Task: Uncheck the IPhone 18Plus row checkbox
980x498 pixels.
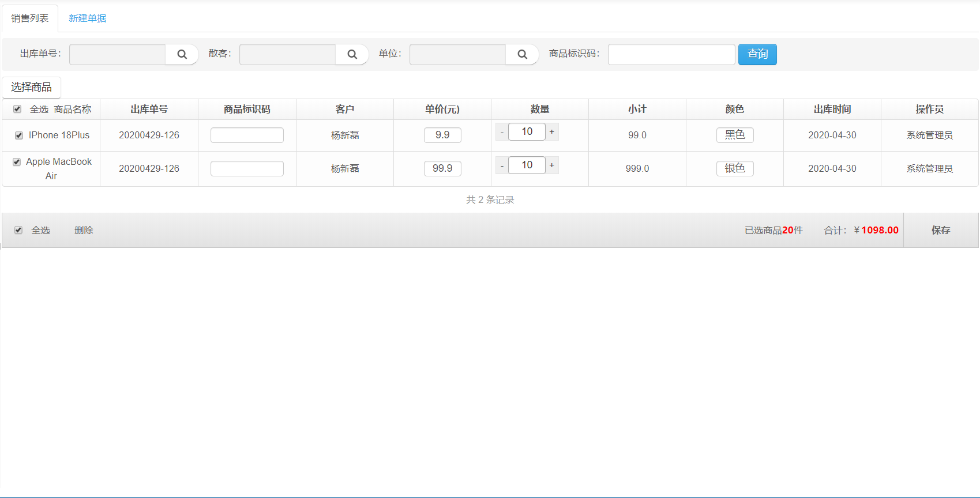Action: [x=19, y=135]
